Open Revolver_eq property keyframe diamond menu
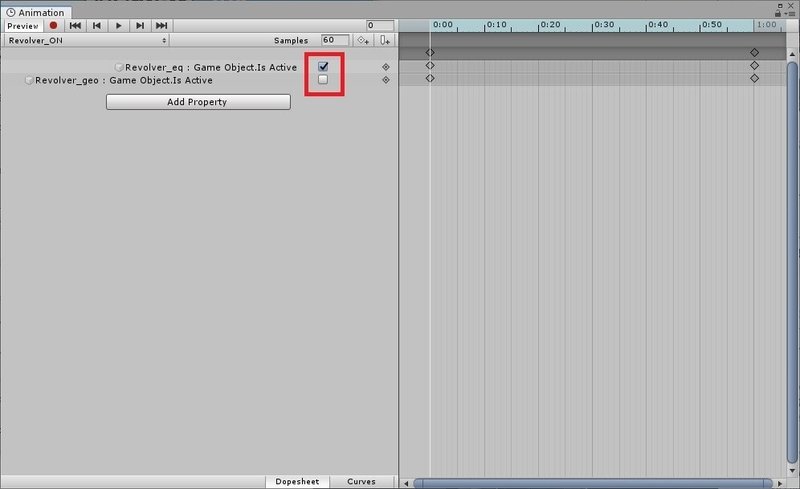Image resolution: width=800 pixels, height=489 pixels. (x=386, y=67)
